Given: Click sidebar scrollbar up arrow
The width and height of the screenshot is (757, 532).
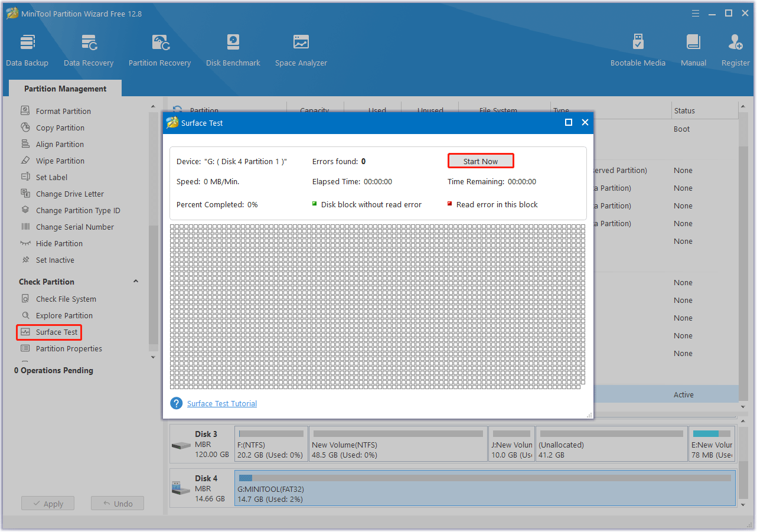Looking at the screenshot, I should [x=154, y=107].
